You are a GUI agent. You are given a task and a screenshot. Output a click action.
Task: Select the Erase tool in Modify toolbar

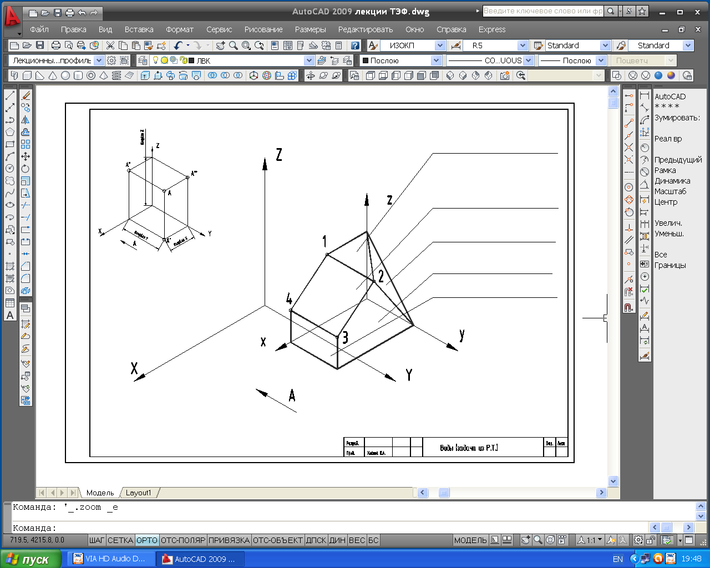pyautogui.click(x=26, y=96)
